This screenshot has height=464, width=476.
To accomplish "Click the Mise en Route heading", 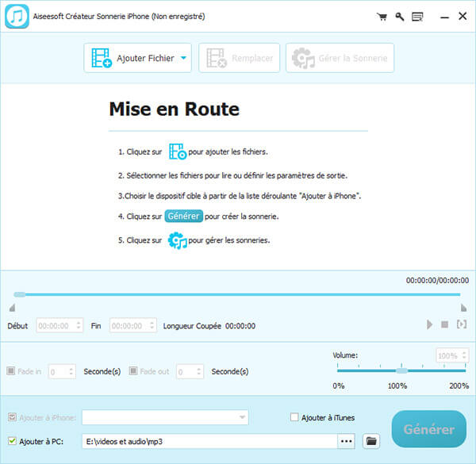I will click(175, 109).
